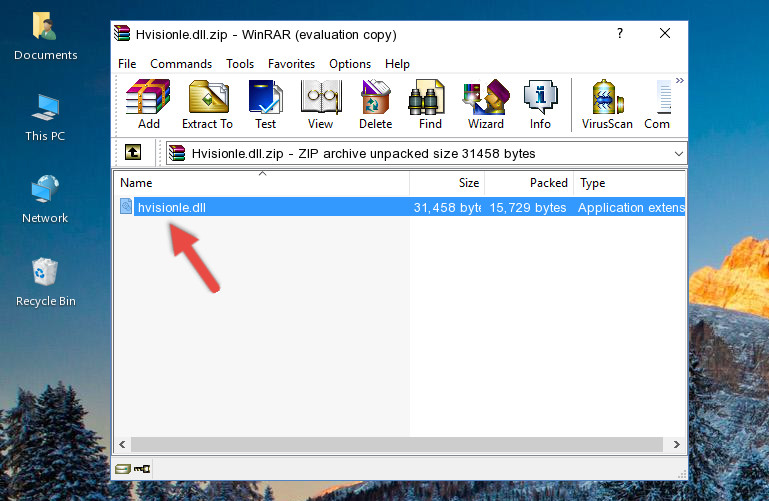Click the 31,458 bytes size cell

pos(447,207)
